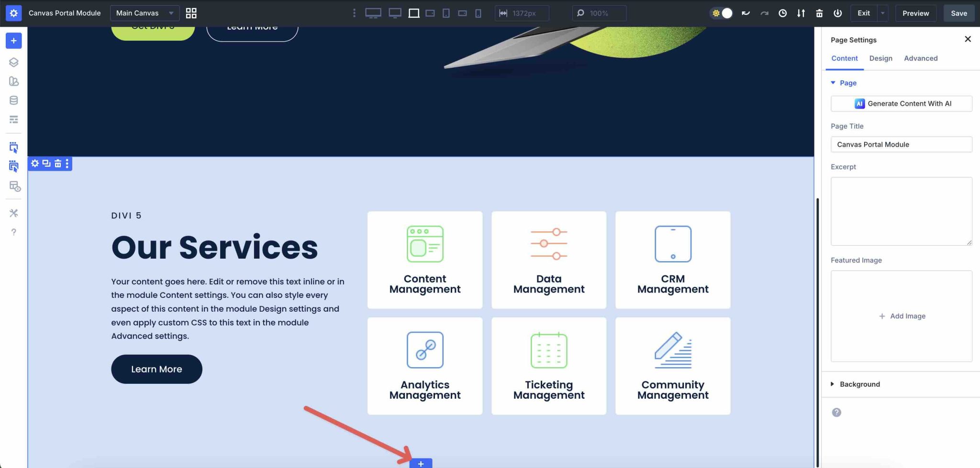The width and height of the screenshot is (980, 468).
Task: Click the Learn More button under Our Services
Action: pyautogui.click(x=156, y=369)
